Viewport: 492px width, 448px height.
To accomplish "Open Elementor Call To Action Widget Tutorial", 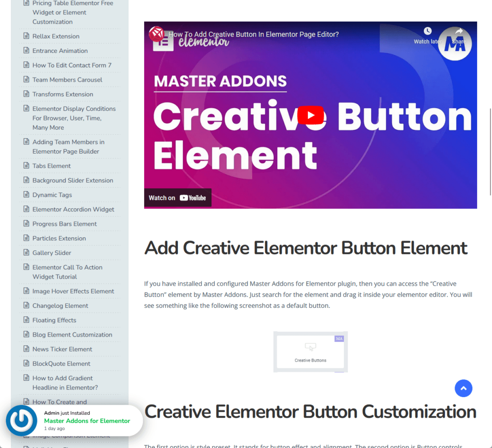I will click(67, 272).
